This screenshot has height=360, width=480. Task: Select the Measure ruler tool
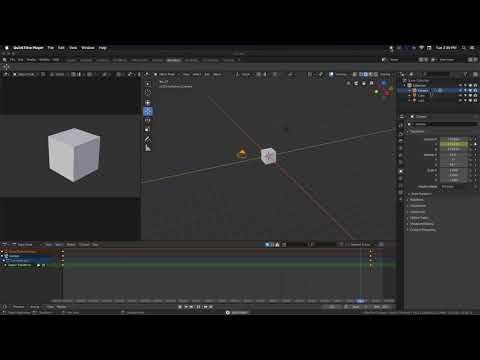click(148, 148)
